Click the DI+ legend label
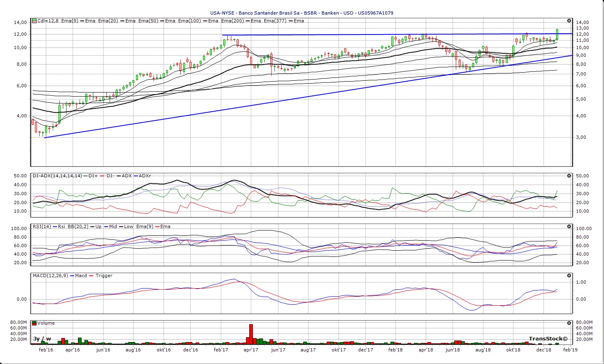This screenshot has height=364, width=604. pos(93,176)
